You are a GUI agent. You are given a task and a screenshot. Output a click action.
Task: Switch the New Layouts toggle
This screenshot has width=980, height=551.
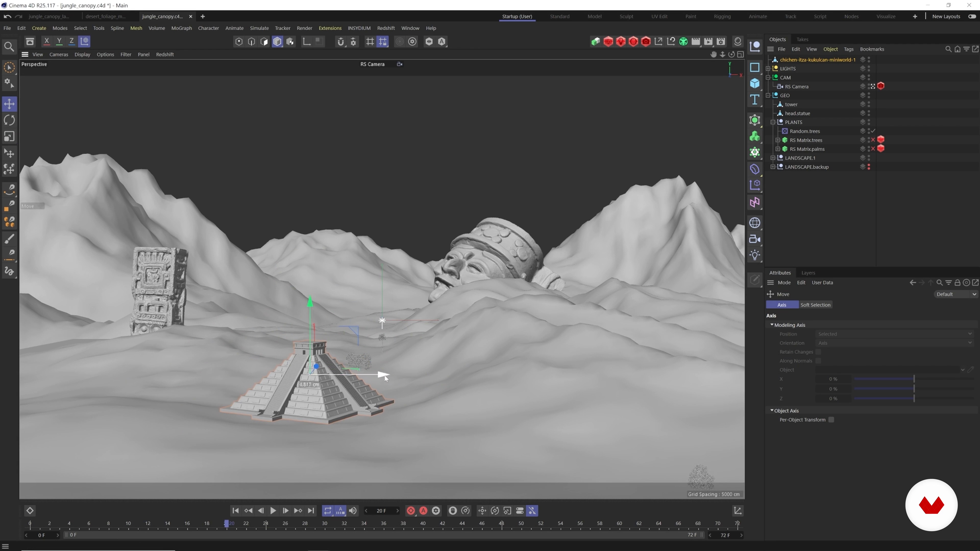point(972,16)
